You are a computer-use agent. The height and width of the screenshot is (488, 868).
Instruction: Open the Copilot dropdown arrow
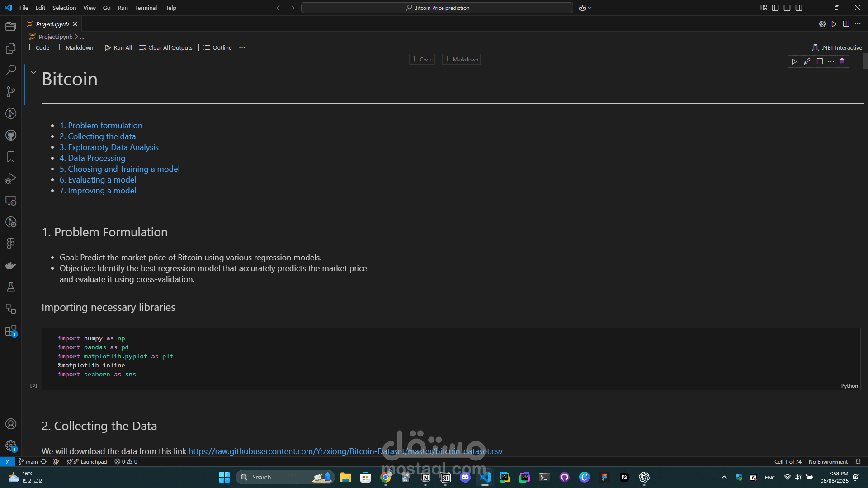coord(590,8)
